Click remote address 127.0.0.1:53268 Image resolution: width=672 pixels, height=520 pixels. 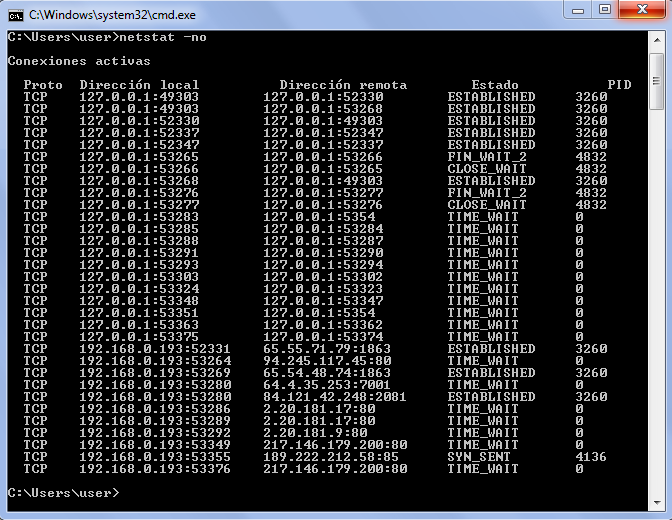click(x=323, y=109)
